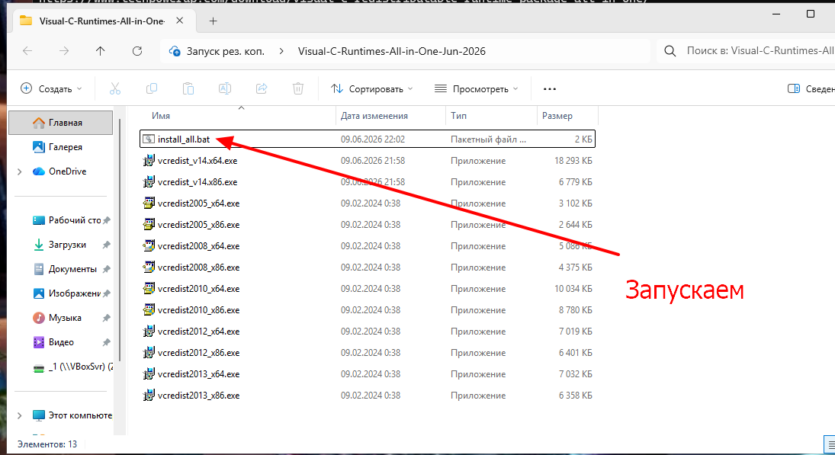Open the Создать dropdown menu
The image size is (835, 455).
51,89
